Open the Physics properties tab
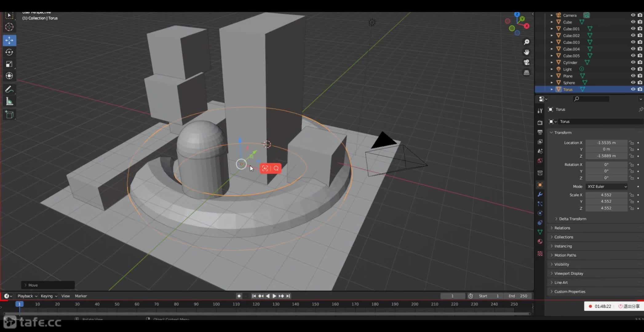Viewport: 644px width, 332px height. (x=540, y=213)
